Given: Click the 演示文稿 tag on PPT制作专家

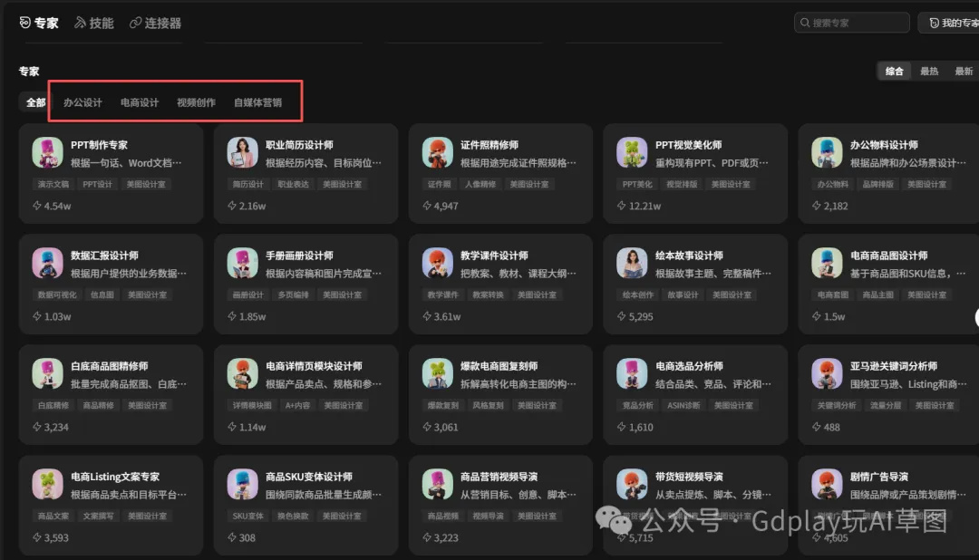Looking at the screenshot, I should click(x=53, y=184).
